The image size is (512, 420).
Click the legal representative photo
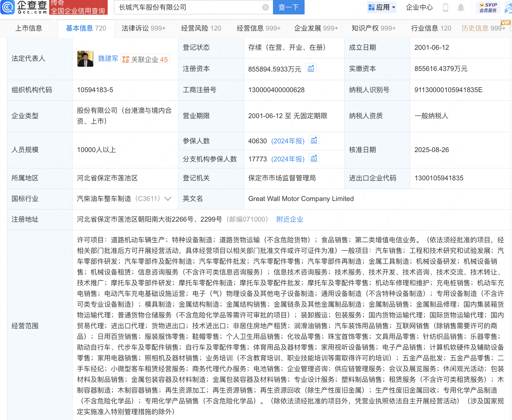click(85, 59)
